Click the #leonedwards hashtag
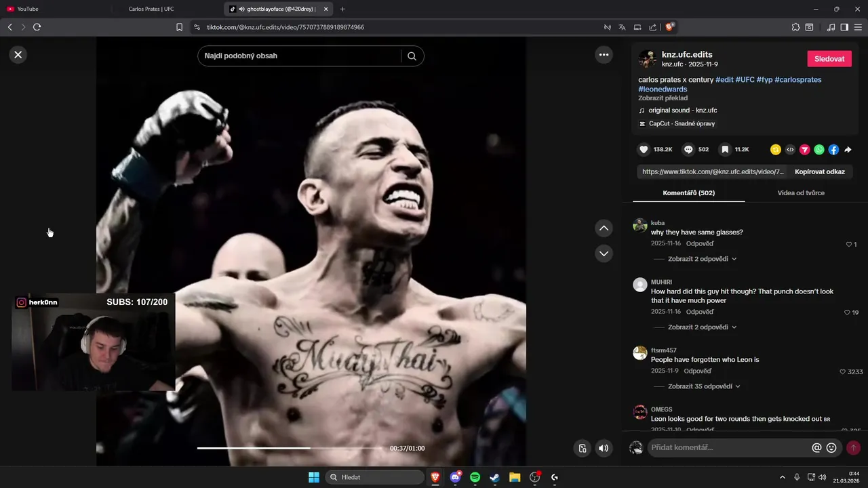The height and width of the screenshot is (488, 868). pyautogui.click(x=663, y=89)
